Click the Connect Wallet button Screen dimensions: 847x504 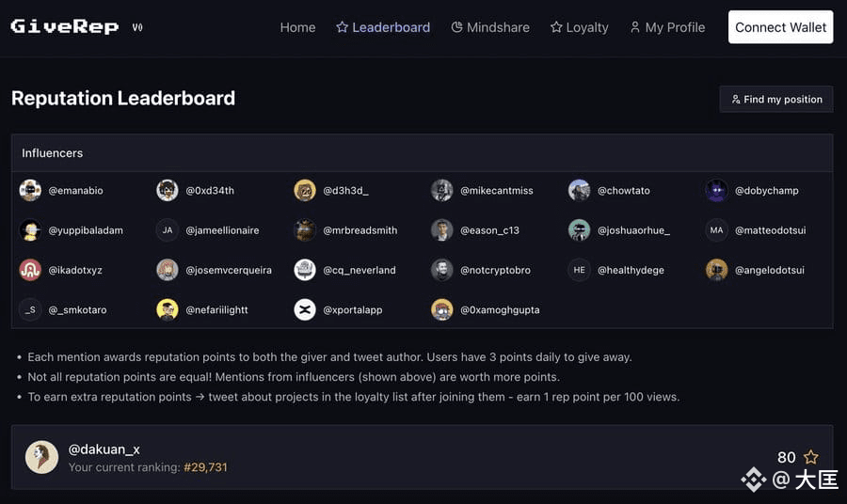(x=780, y=27)
